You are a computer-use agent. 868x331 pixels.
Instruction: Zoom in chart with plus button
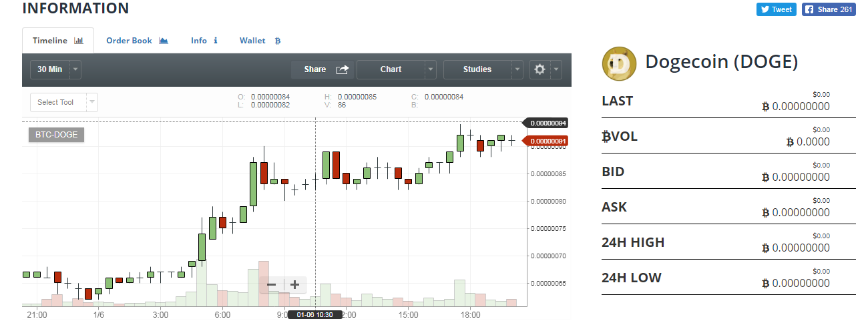294,285
